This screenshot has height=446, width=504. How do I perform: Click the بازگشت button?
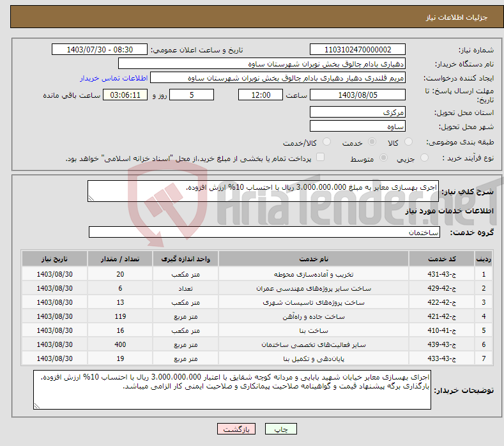236,429
